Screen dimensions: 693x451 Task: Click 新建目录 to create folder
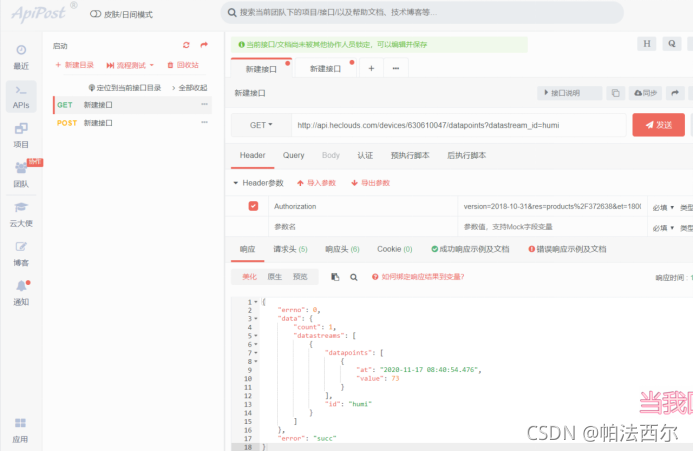(74, 65)
